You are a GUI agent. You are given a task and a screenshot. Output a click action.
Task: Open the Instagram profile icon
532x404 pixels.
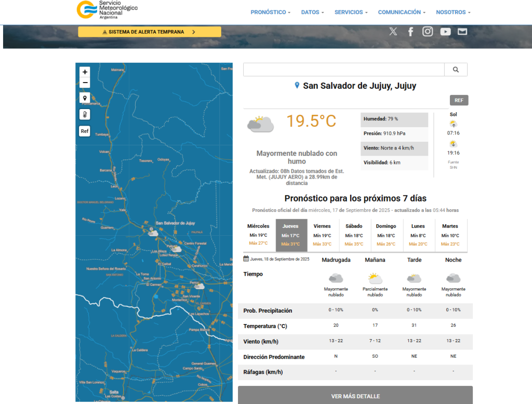[428, 32]
